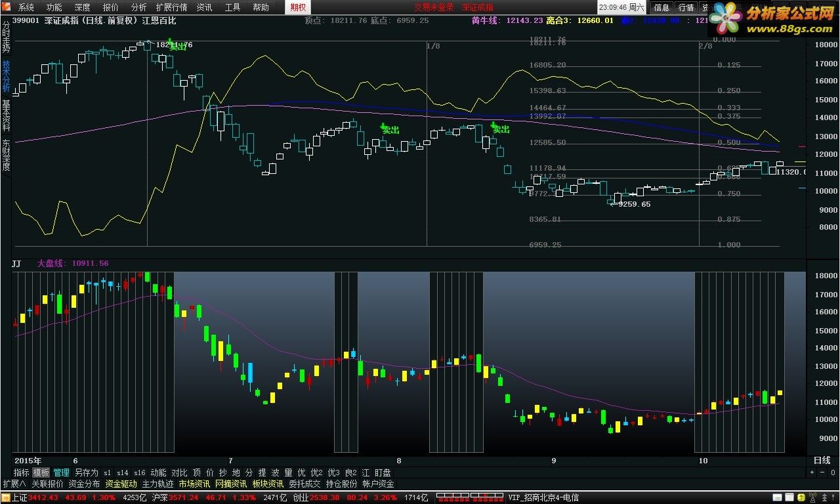Select the 基本资料 side tab
The height and width of the screenshot is (504, 840).
[6, 116]
